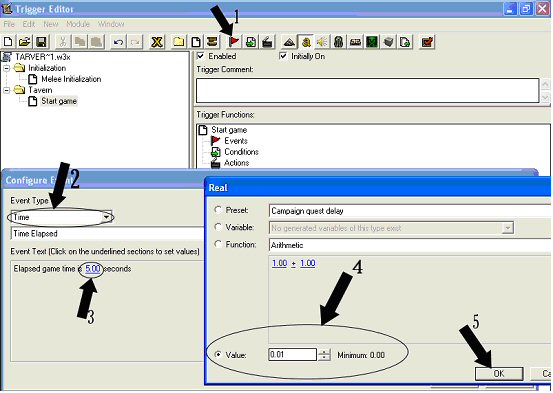Click the New Action clapperboard icon
The image size is (553, 393).
(x=268, y=42)
